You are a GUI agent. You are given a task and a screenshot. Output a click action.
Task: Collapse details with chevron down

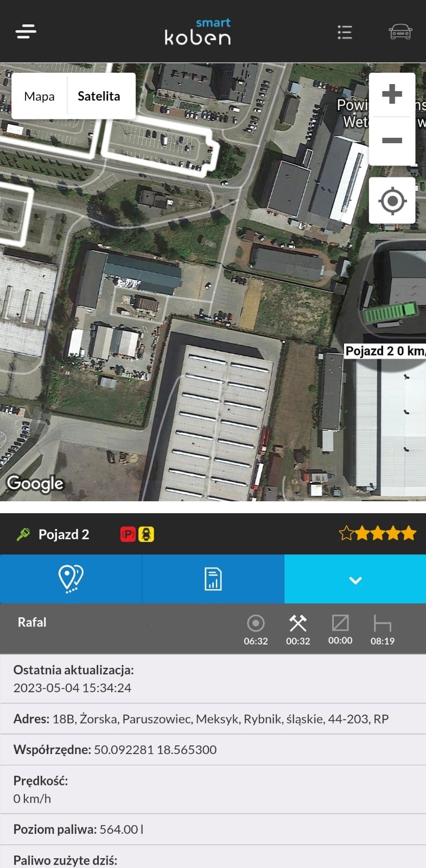355,579
